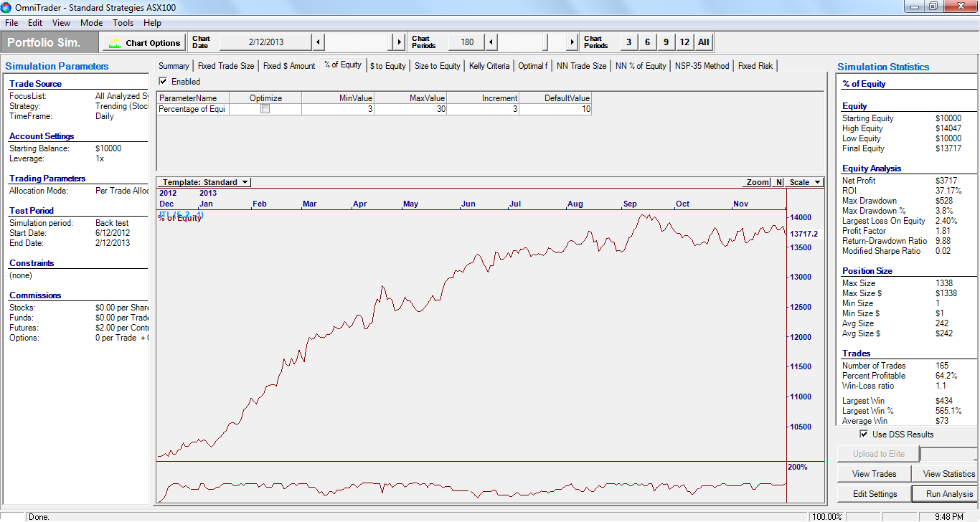980x522 pixels.
Task: Open Chart Options with the chart icon
Action: tap(144, 42)
